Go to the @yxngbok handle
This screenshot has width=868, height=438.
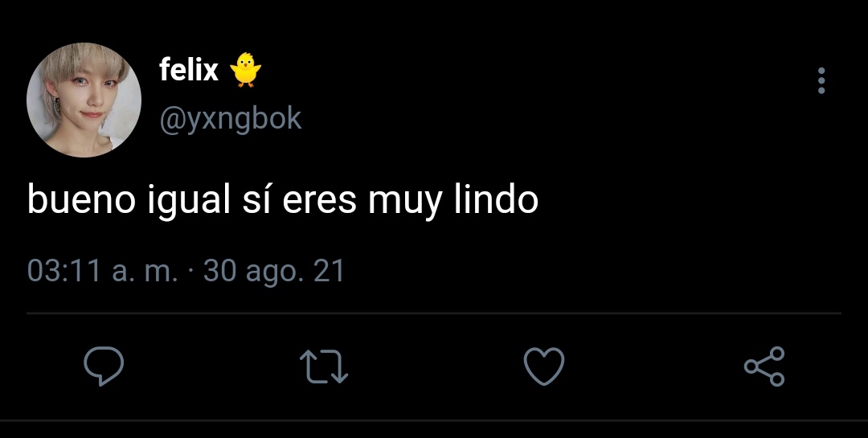(231, 120)
